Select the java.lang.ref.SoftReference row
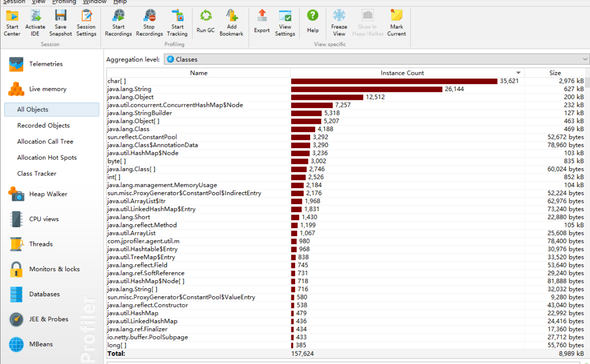 pyautogui.click(x=346, y=273)
